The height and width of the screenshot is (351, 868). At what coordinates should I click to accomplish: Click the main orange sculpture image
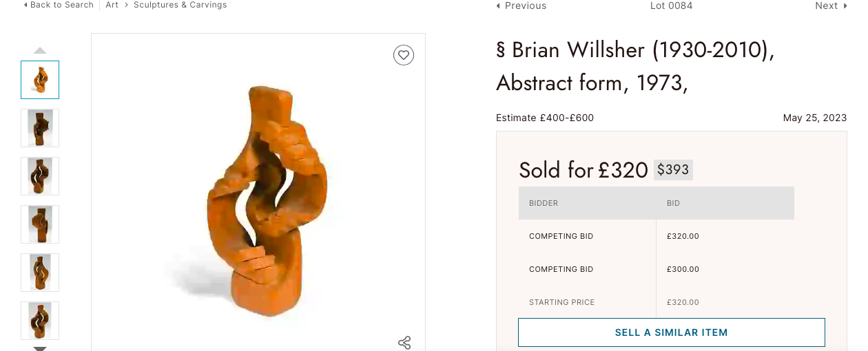(265, 200)
